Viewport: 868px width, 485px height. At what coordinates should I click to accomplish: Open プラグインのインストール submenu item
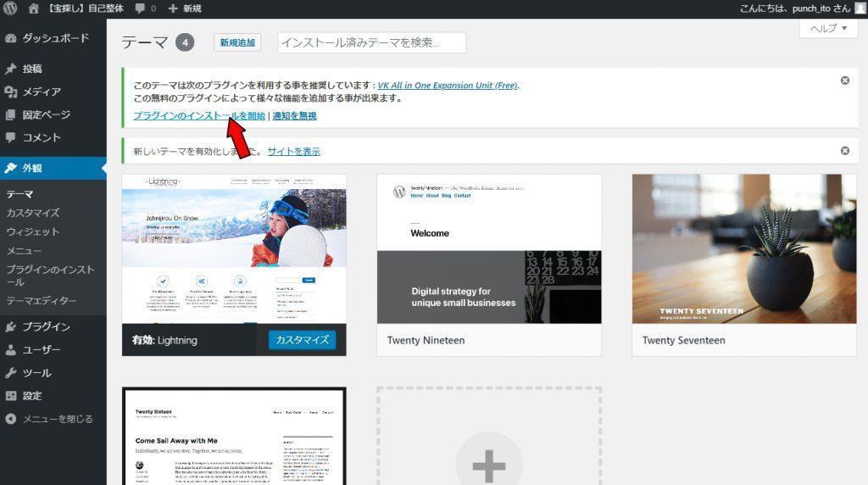click(50, 276)
